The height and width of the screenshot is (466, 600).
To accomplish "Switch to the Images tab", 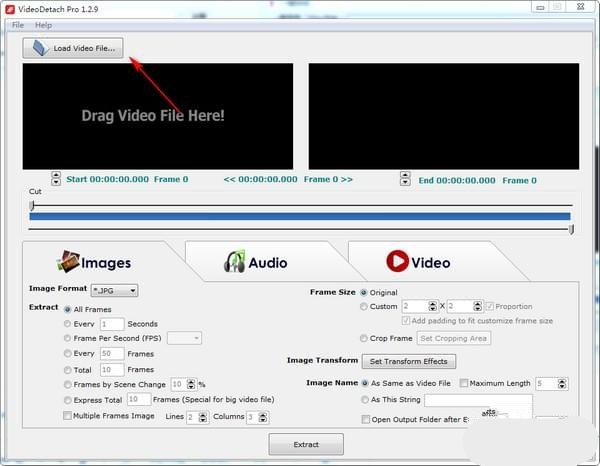I will [95, 262].
